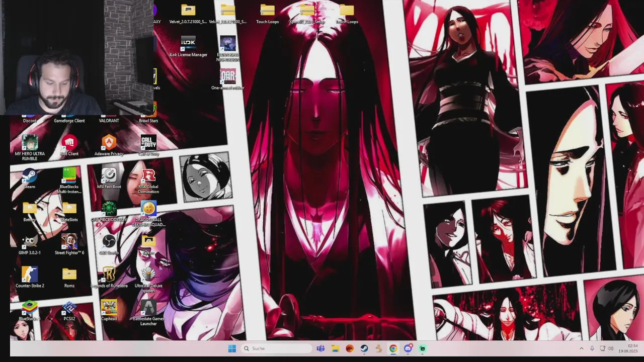The width and height of the screenshot is (644, 362).
Task: Click the microphone icon in system tray
Action: (x=592, y=348)
